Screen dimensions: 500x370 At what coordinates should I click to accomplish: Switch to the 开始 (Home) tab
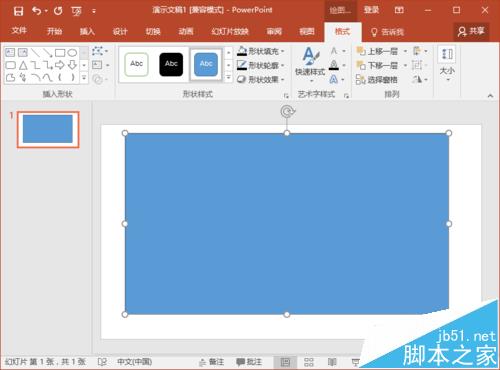54,31
